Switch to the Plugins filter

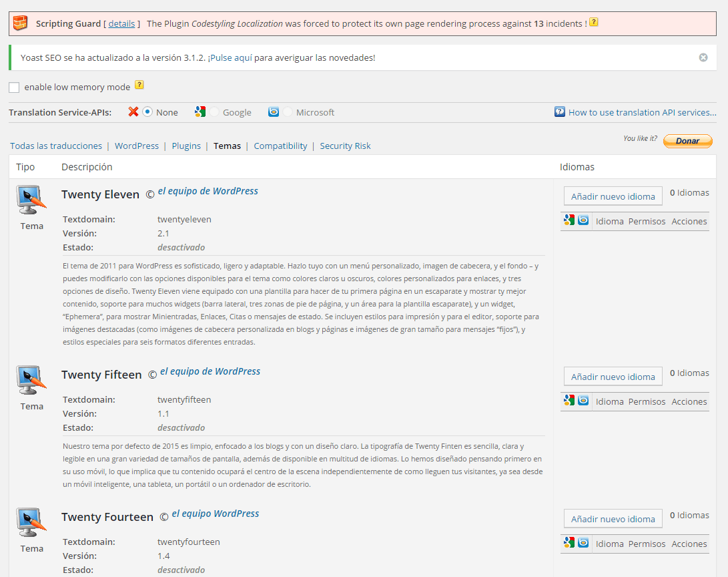(186, 146)
